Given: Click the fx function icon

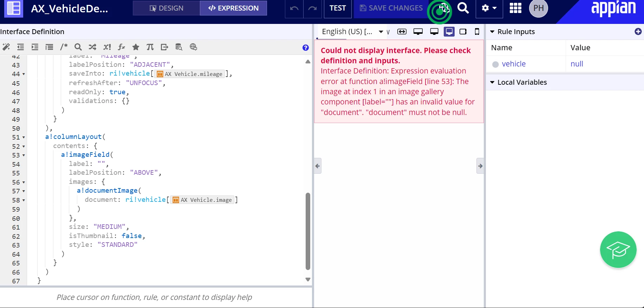Looking at the screenshot, I should pyautogui.click(x=122, y=47).
